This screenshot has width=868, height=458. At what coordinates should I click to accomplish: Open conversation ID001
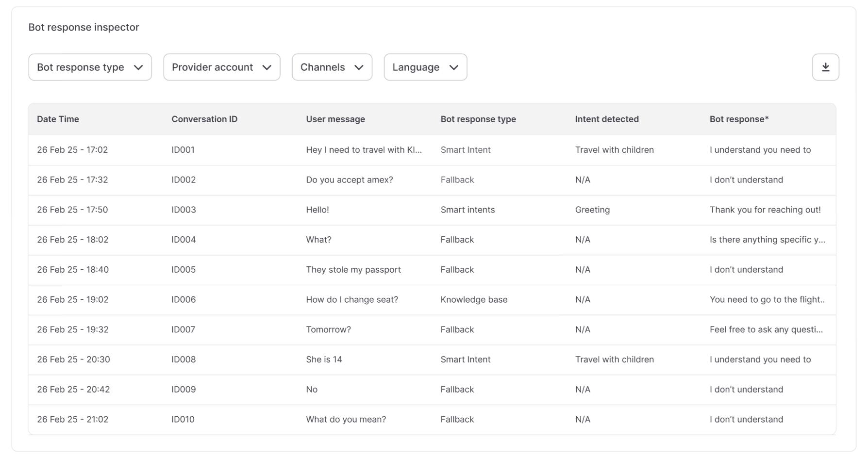(x=183, y=150)
